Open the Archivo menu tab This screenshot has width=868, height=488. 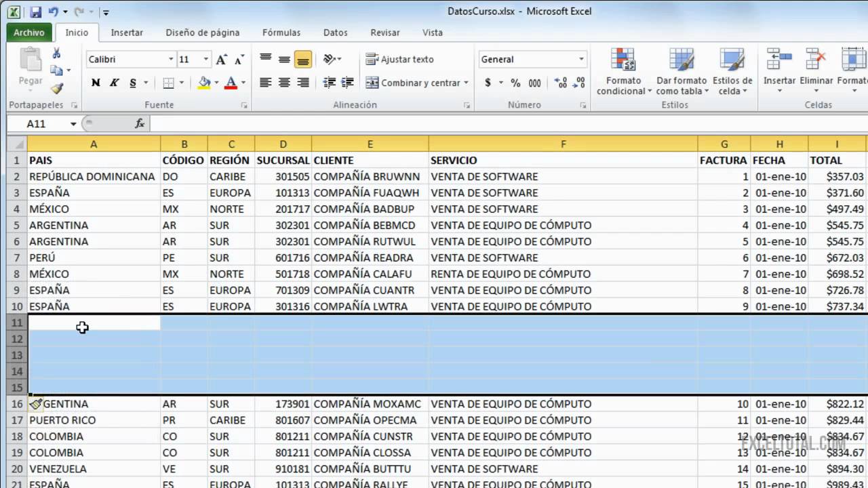tap(29, 32)
